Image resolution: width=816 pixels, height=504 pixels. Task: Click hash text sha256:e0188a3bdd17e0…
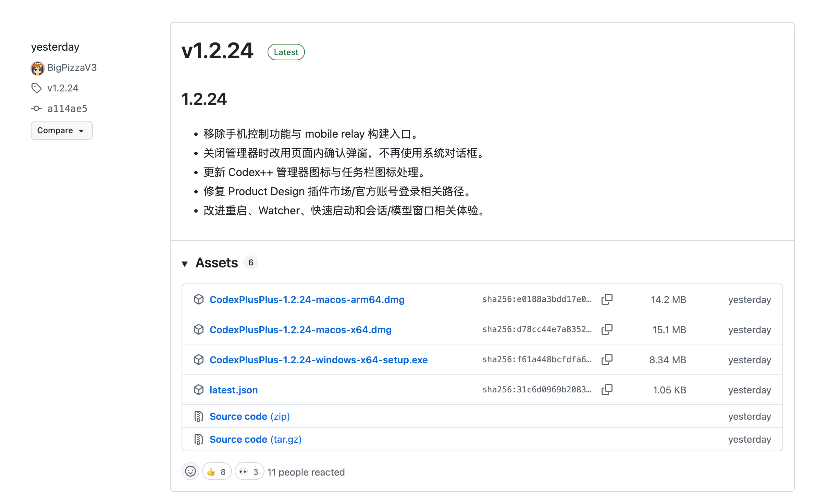[x=537, y=299]
